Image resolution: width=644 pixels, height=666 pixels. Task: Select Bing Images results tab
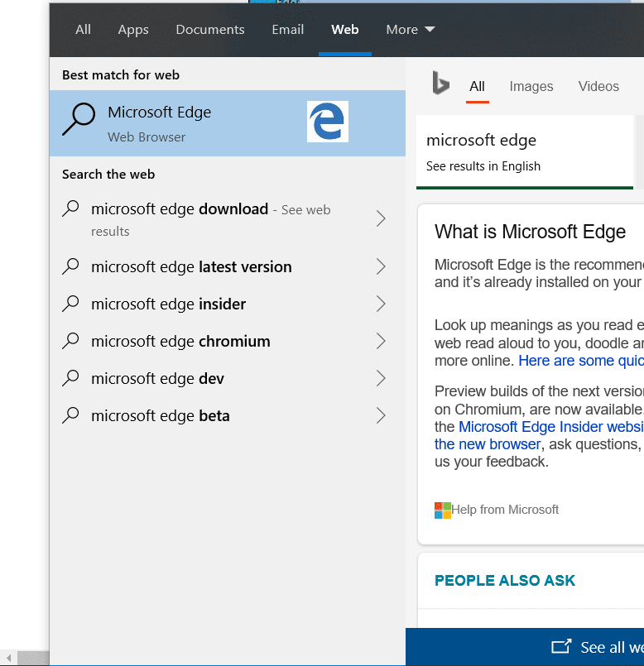coord(531,87)
